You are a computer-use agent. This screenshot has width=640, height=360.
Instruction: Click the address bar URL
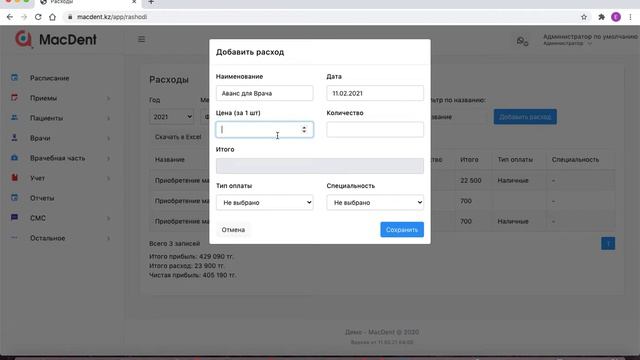tap(112, 17)
